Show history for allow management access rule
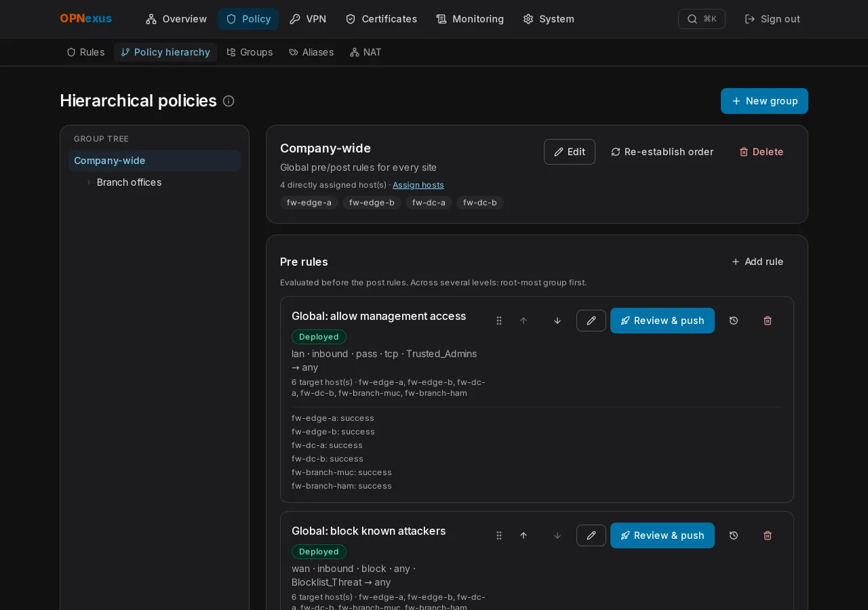 [734, 321]
